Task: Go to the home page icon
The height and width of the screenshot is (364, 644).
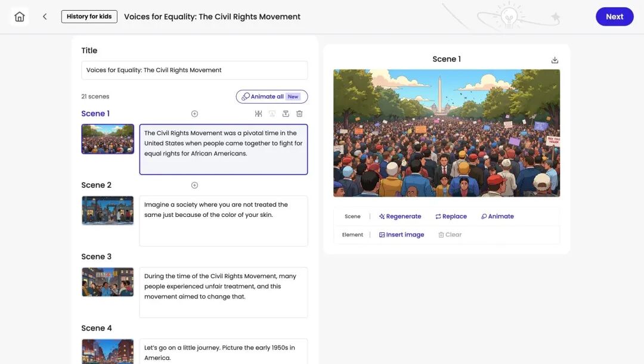Action: click(x=19, y=17)
